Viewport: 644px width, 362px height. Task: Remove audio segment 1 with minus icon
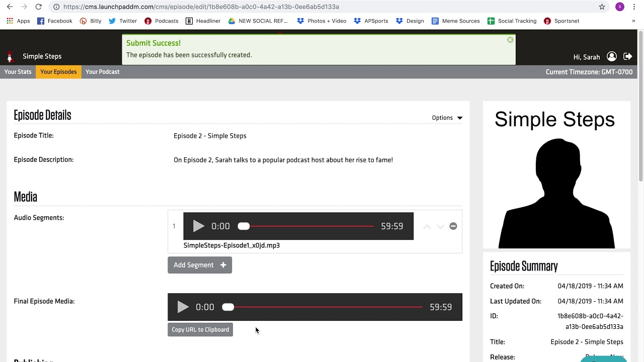pyautogui.click(x=453, y=226)
